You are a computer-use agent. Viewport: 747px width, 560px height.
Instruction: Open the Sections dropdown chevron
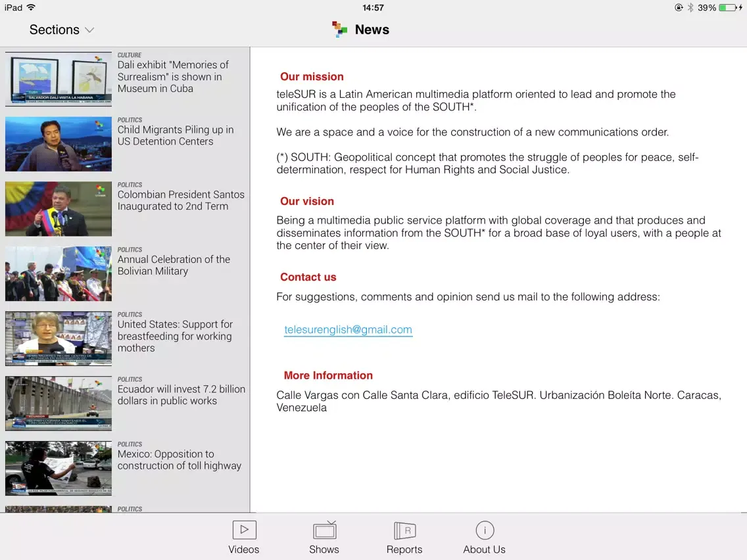coord(89,30)
